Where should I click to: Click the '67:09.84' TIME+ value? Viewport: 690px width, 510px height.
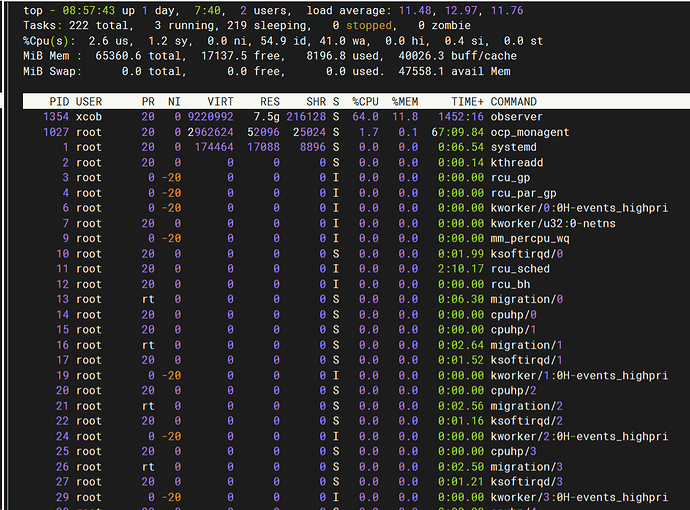(458, 132)
